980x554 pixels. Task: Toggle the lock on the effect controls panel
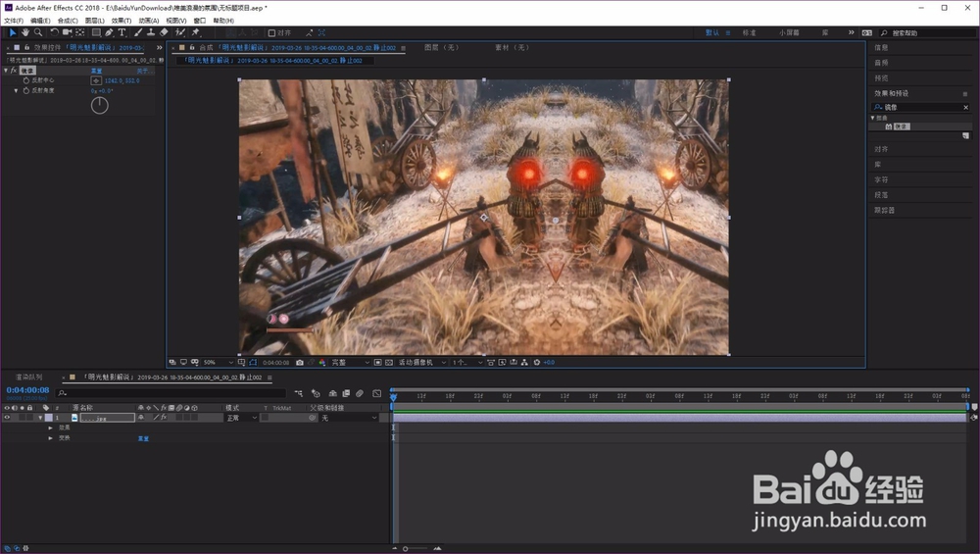[26, 47]
